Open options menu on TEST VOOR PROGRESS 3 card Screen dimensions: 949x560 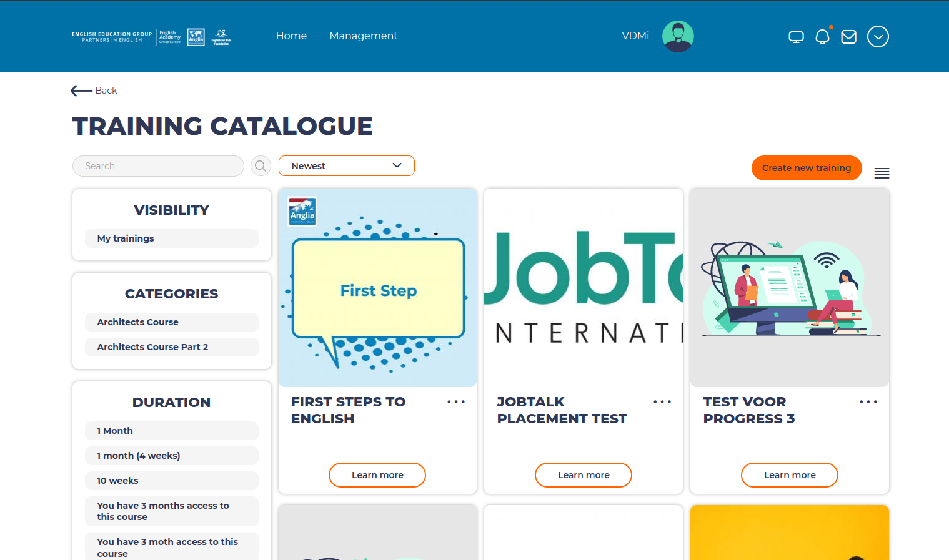[x=868, y=401]
